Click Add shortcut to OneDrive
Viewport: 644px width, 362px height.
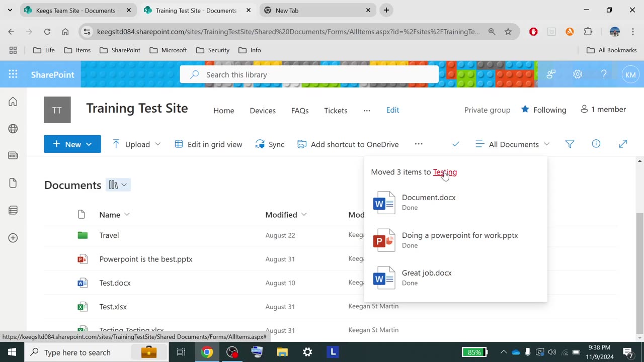(x=348, y=144)
